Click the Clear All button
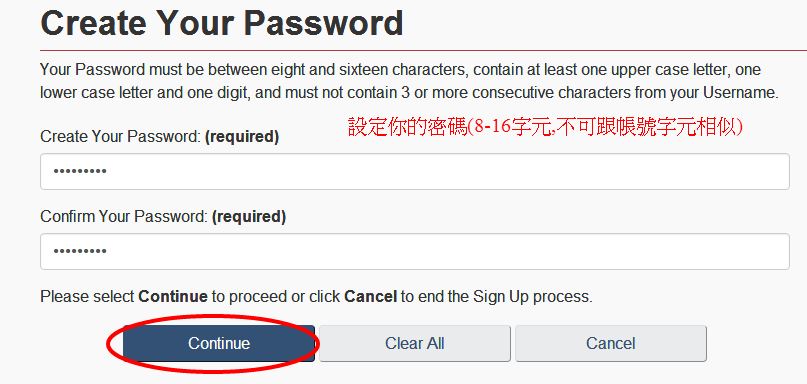The image size is (807, 384). tap(415, 343)
